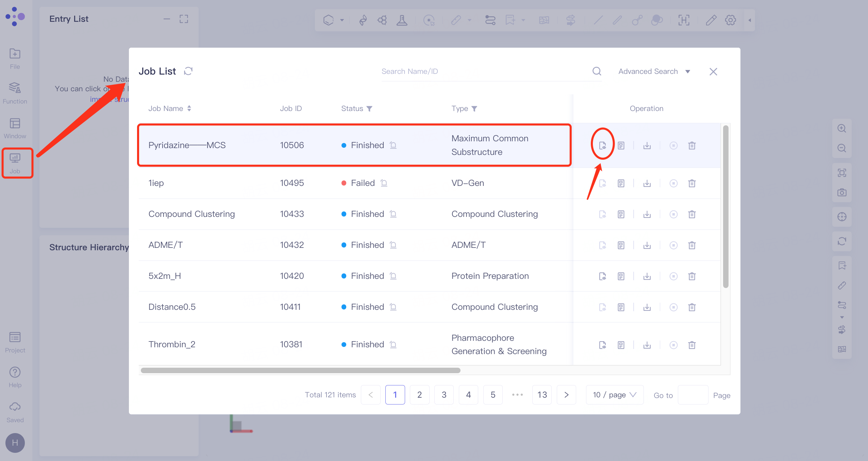The image size is (868, 461).
Task: Toggle notification bell for Thrombin_2 job
Action: [393, 345]
